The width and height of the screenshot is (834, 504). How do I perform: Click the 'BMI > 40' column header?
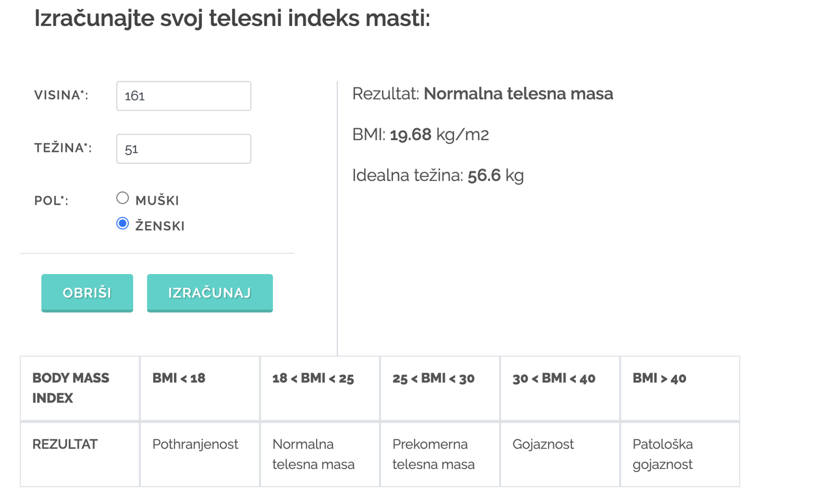point(659,378)
